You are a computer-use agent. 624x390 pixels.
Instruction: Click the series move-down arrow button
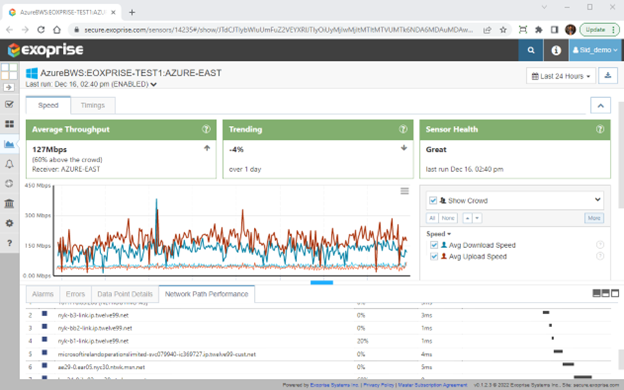coord(477,218)
